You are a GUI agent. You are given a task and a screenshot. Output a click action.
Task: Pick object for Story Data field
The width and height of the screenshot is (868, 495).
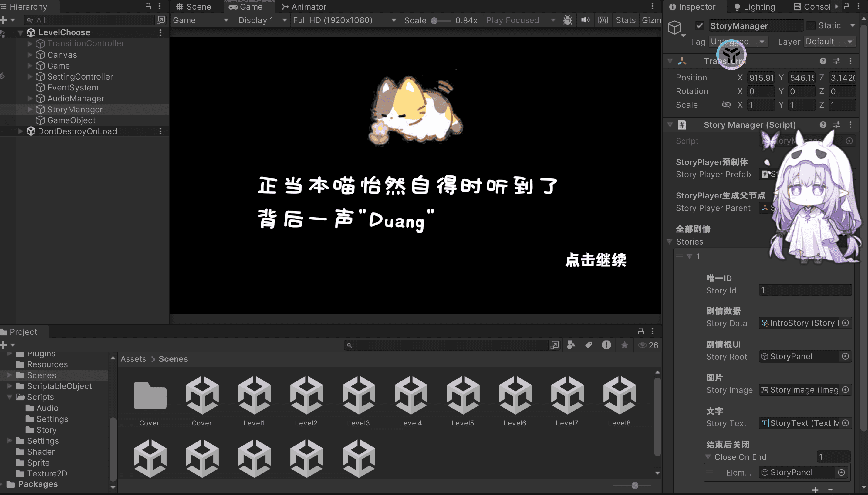click(x=846, y=323)
